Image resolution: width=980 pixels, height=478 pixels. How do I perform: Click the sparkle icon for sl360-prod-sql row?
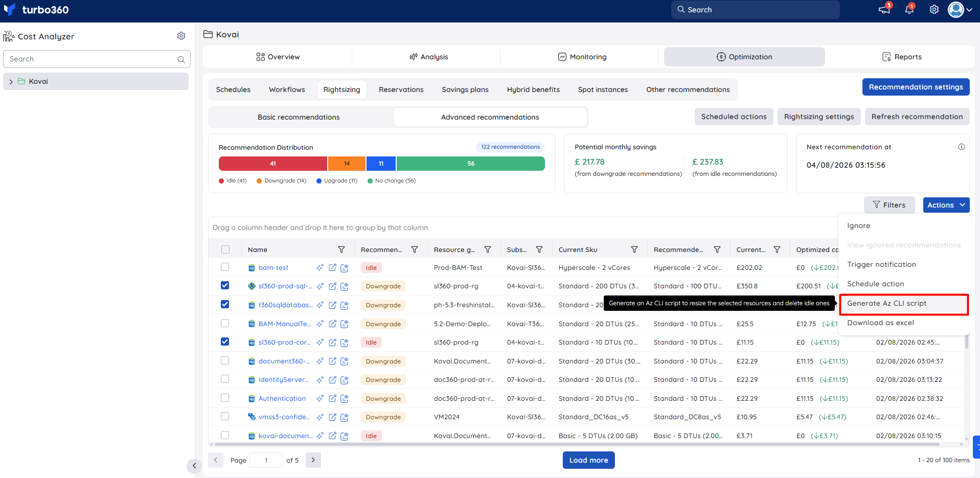point(320,286)
